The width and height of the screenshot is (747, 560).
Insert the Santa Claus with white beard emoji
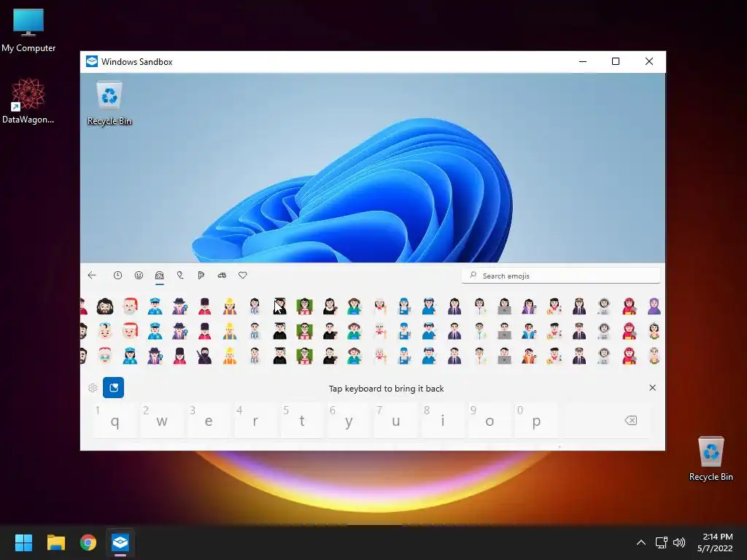[x=130, y=306]
